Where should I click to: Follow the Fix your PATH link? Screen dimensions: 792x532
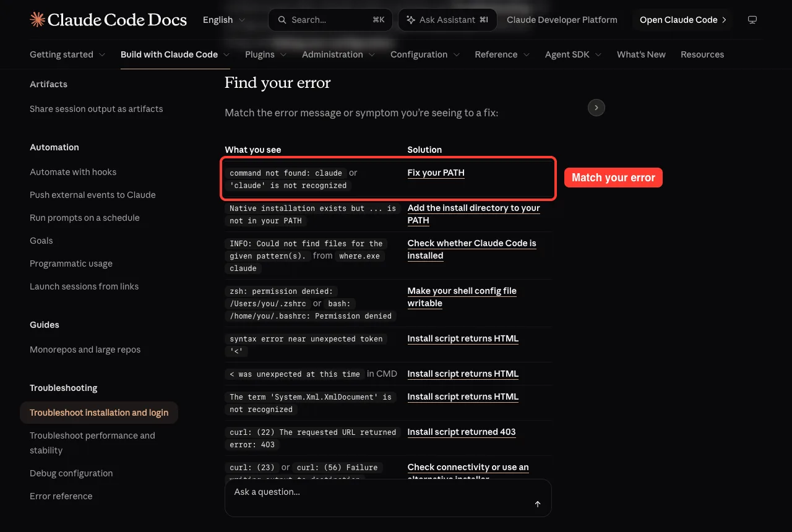click(x=436, y=173)
